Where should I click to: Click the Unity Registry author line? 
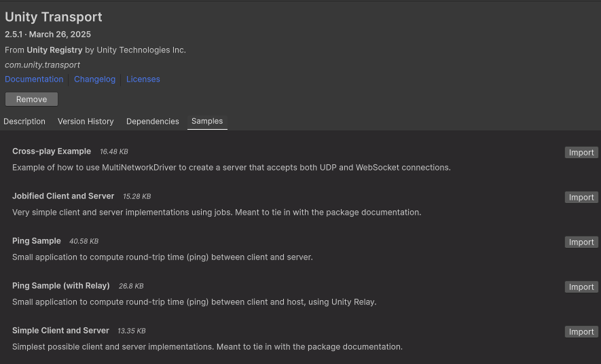coord(95,50)
